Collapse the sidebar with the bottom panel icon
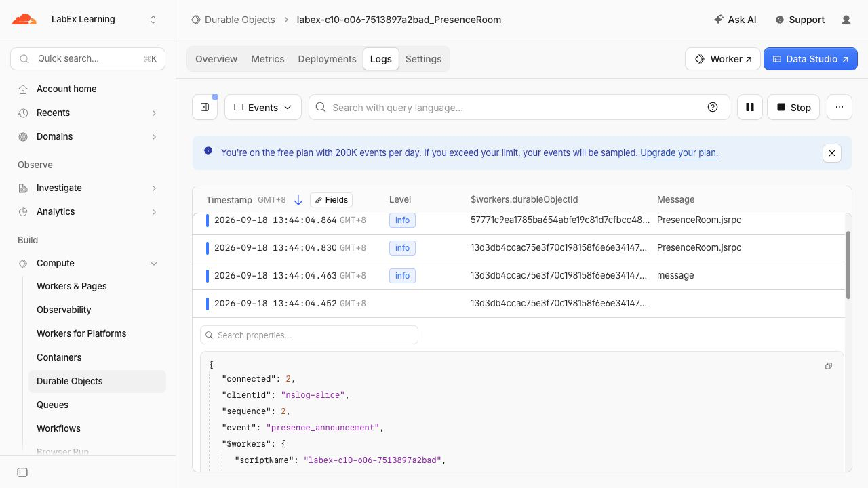The height and width of the screenshot is (488, 868). tap(22, 472)
